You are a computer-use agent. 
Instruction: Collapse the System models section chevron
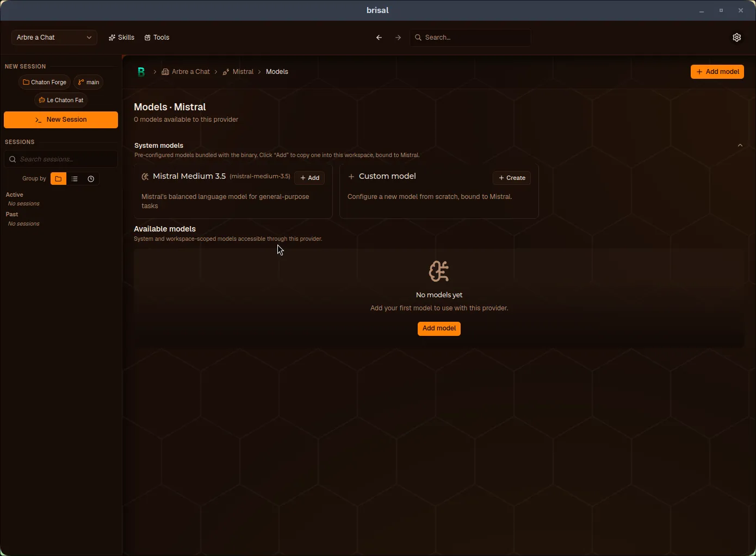[x=740, y=145]
